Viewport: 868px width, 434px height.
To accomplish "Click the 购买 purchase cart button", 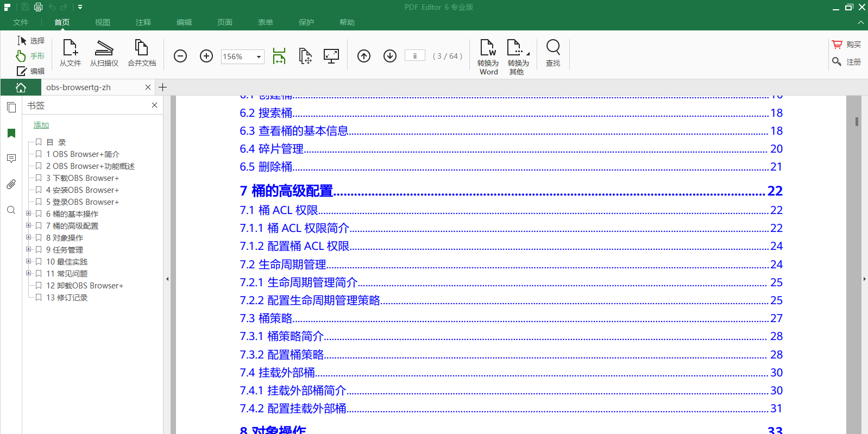I will [x=847, y=45].
